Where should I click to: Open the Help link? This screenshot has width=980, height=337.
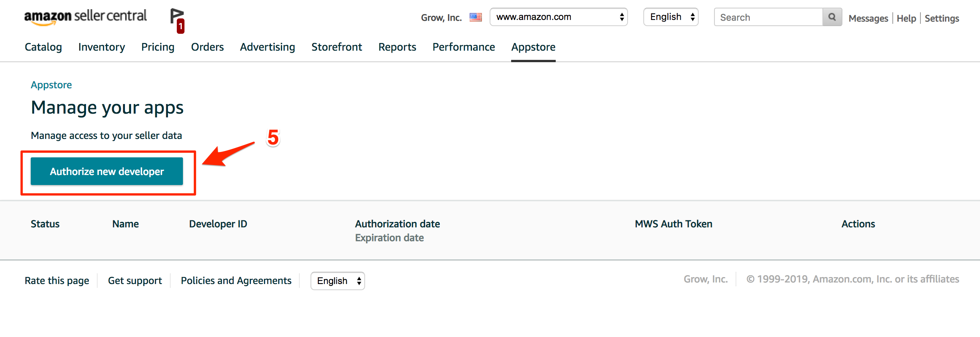point(907,18)
